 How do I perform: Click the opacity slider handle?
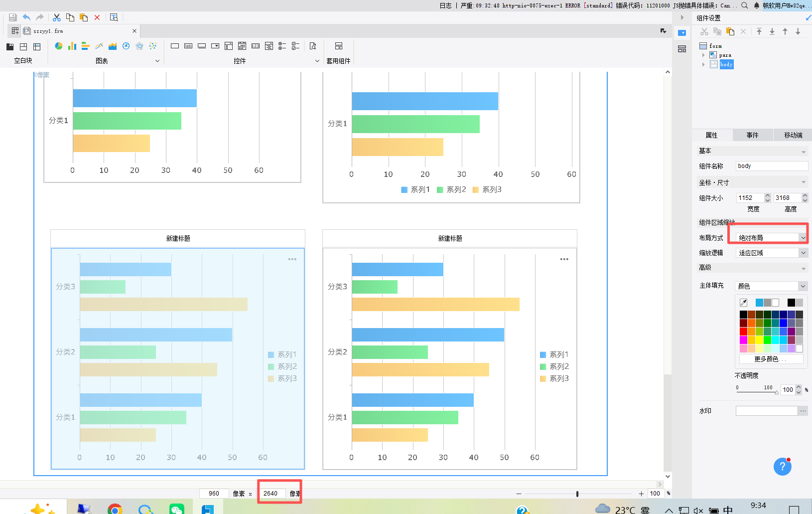click(777, 392)
